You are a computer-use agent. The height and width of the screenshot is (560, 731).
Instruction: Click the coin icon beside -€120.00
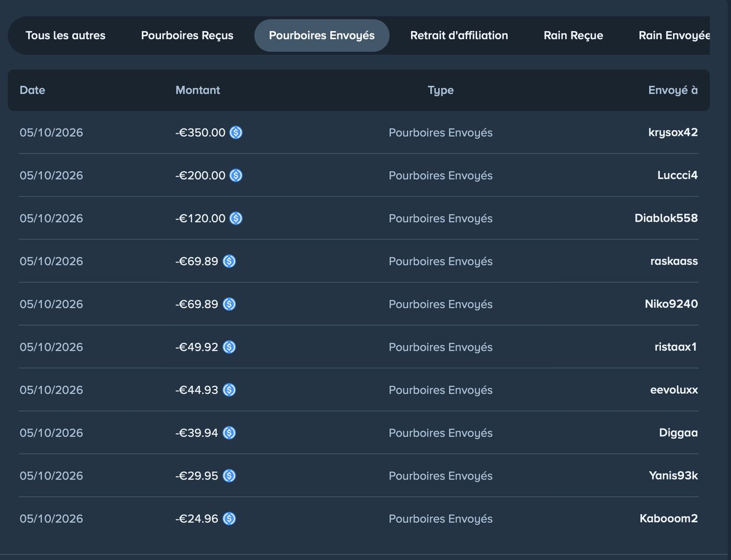pyautogui.click(x=236, y=218)
